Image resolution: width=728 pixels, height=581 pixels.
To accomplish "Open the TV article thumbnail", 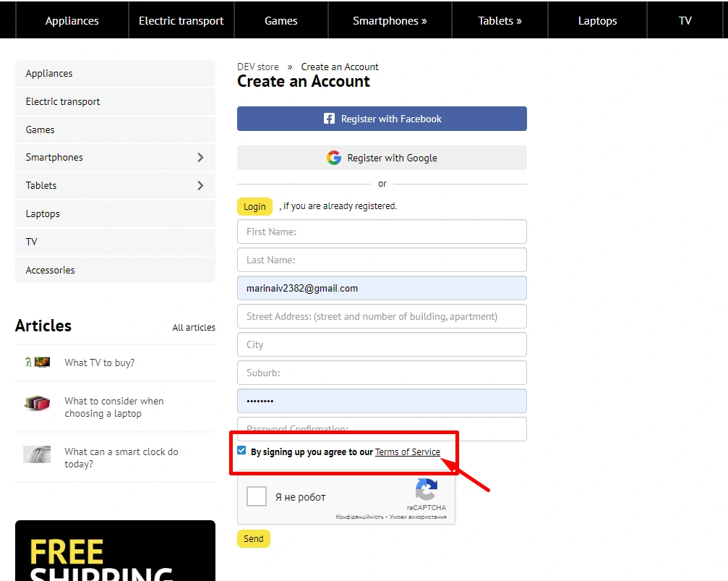I will 37,362.
